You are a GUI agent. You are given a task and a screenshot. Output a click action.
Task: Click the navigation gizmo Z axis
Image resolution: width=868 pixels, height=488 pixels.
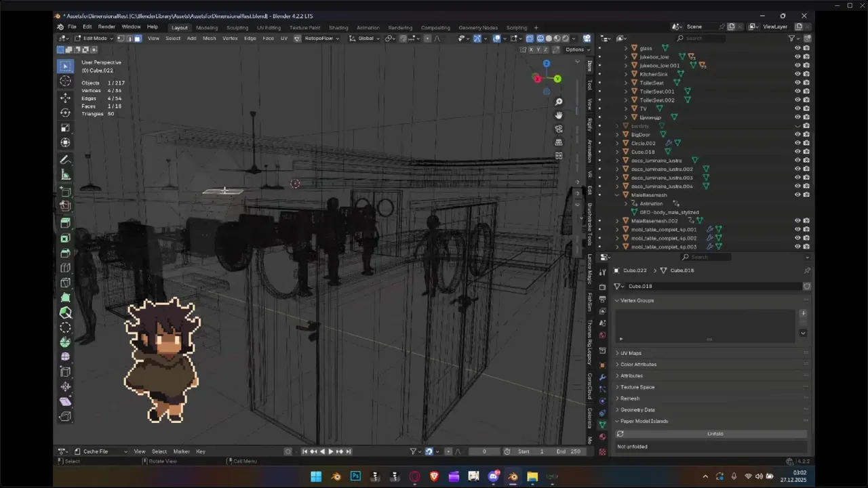[547, 64]
